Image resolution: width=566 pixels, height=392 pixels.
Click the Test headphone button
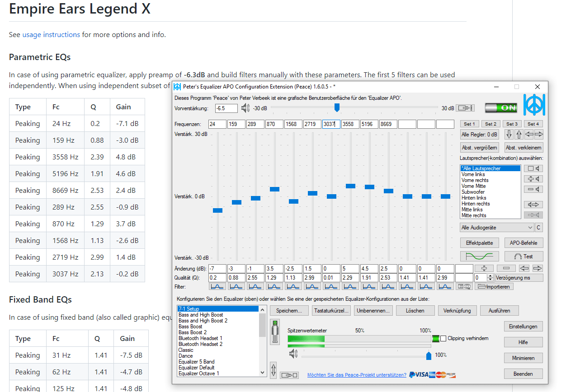[x=524, y=256]
